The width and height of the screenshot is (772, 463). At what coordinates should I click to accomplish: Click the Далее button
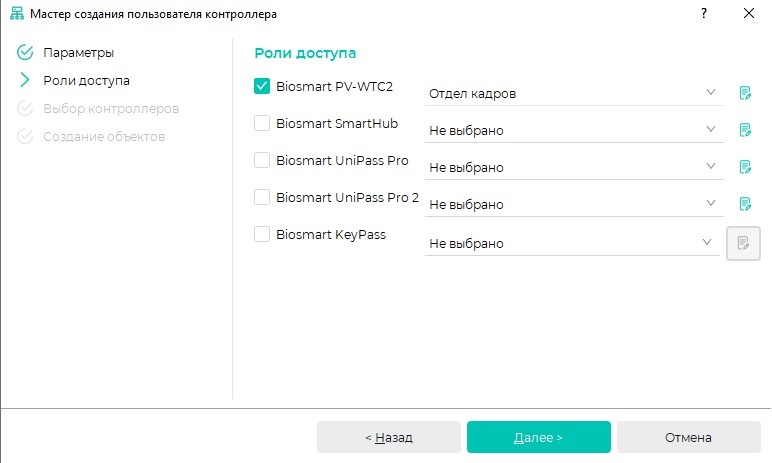tap(539, 437)
